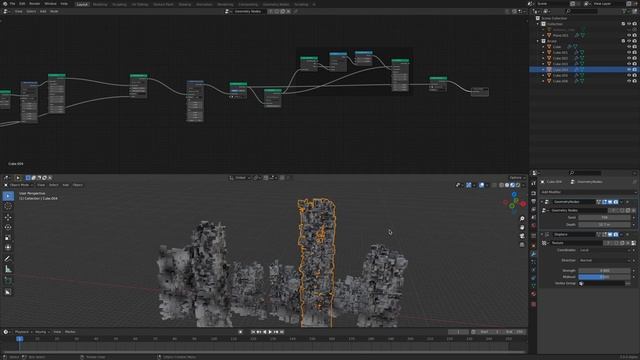
Task: Collapse the GeometryNodes modifier panel
Action: (x=542, y=202)
